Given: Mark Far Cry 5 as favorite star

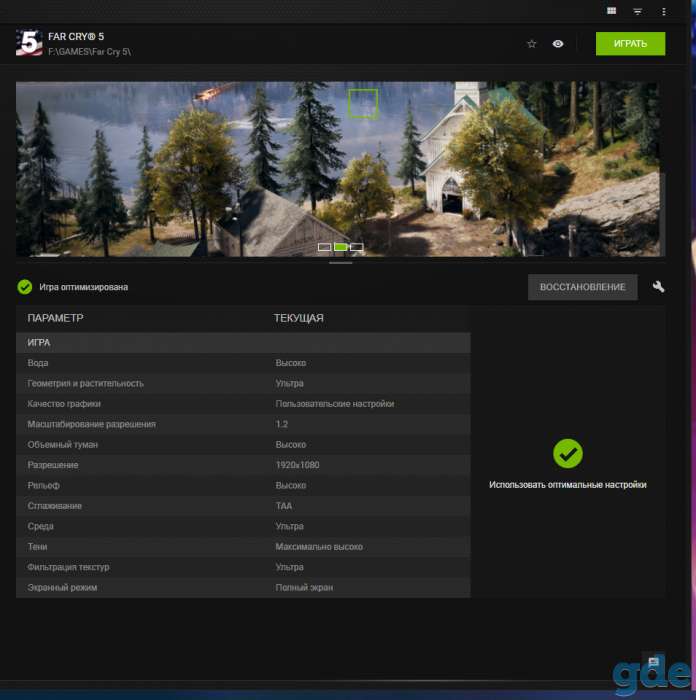Looking at the screenshot, I should pyautogui.click(x=531, y=44).
